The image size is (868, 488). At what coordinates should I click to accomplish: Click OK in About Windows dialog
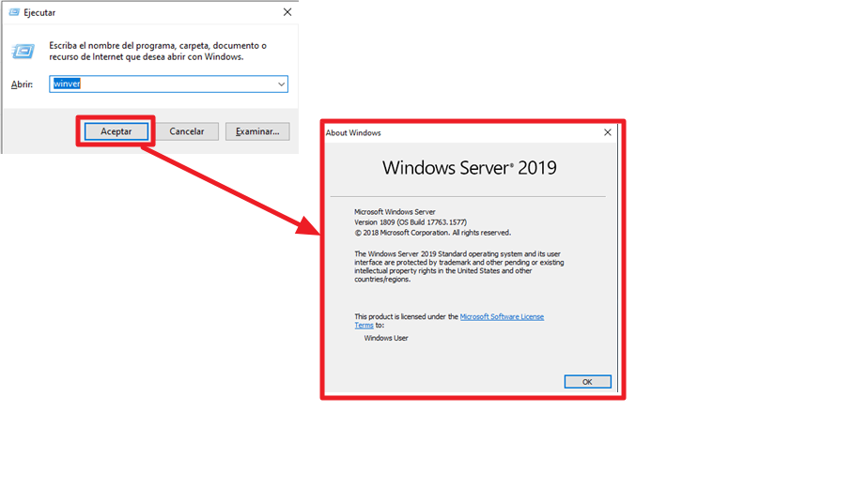coord(587,382)
